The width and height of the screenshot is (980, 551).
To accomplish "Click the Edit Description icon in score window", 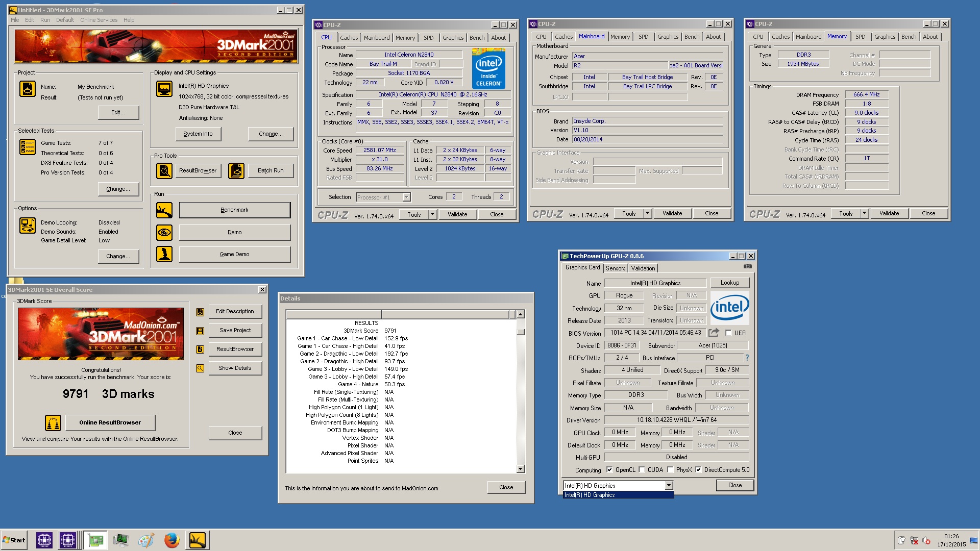I will [200, 312].
